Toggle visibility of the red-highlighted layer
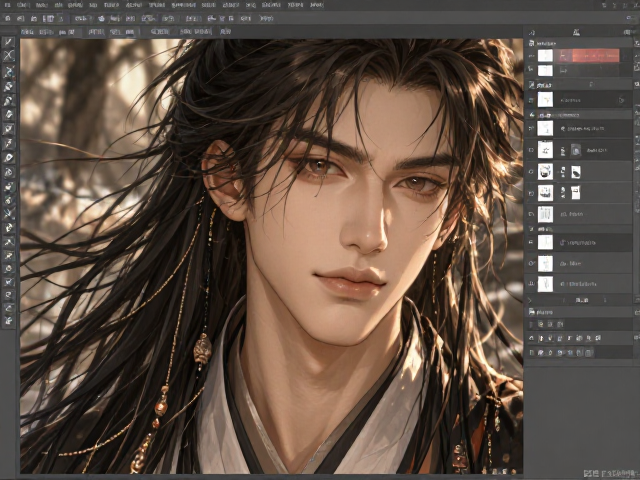 click(531, 56)
